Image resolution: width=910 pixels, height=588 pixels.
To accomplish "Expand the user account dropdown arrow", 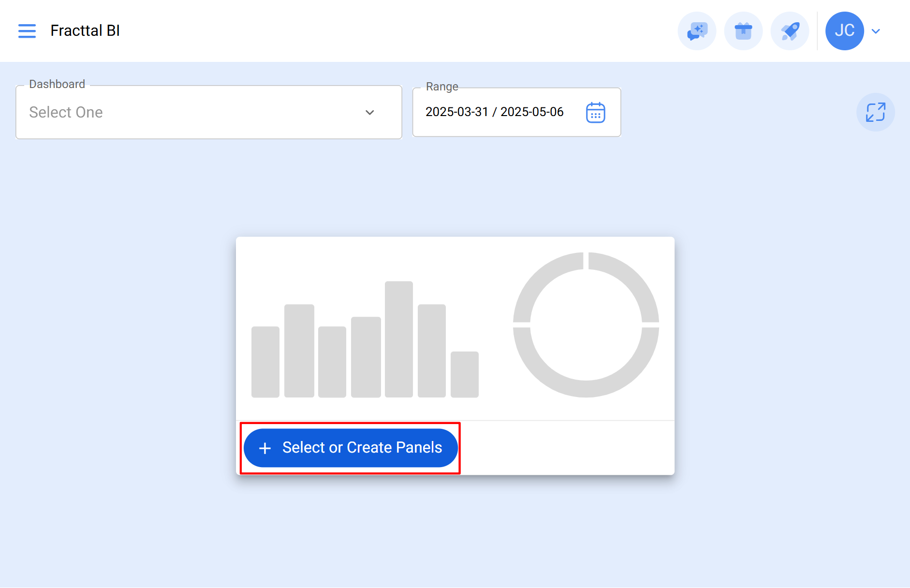I will point(876,31).
